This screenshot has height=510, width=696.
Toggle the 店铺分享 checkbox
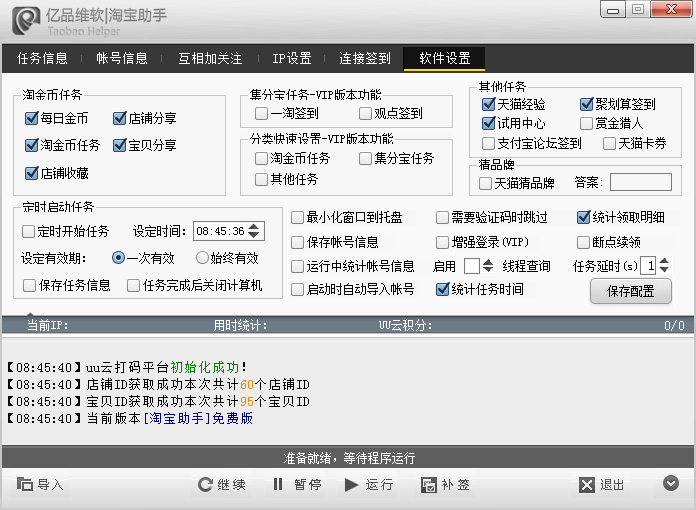click(120, 118)
